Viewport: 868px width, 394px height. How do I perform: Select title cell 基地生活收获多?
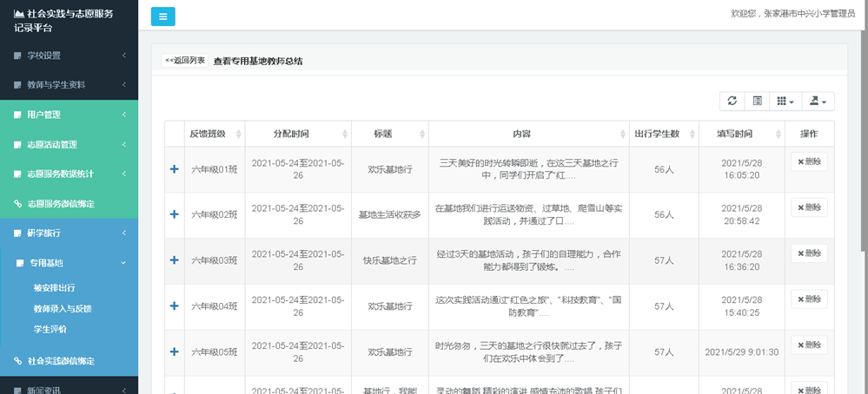pos(390,215)
